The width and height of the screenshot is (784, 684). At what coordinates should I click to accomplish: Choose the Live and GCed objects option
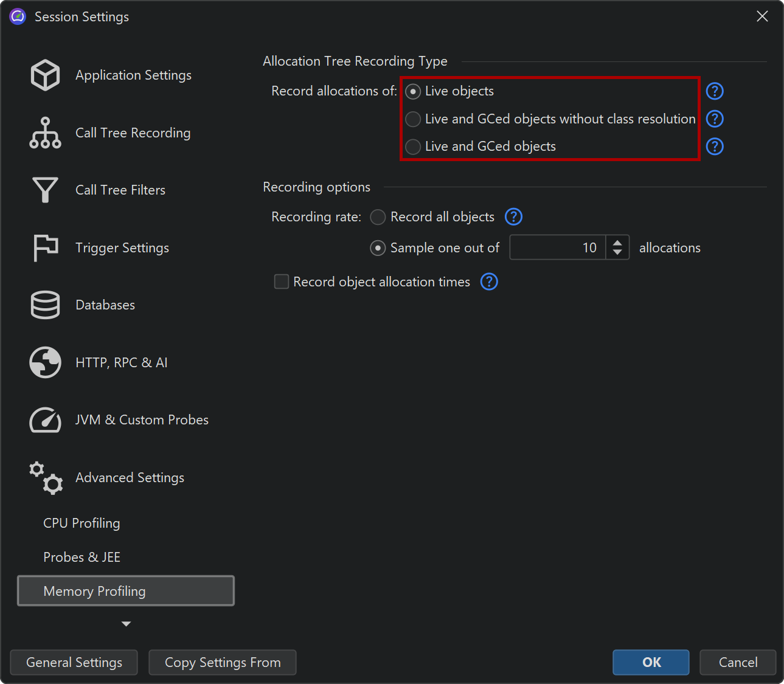[413, 147]
